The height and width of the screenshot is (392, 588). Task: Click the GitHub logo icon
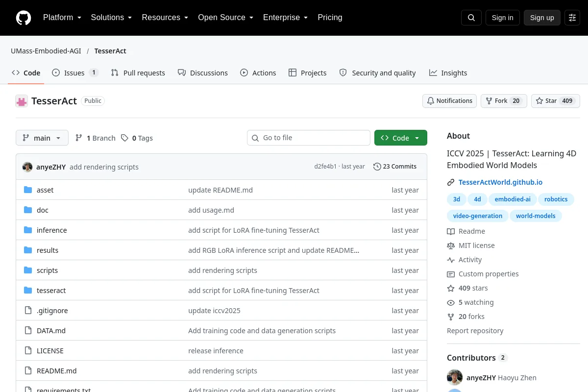point(24,18)
